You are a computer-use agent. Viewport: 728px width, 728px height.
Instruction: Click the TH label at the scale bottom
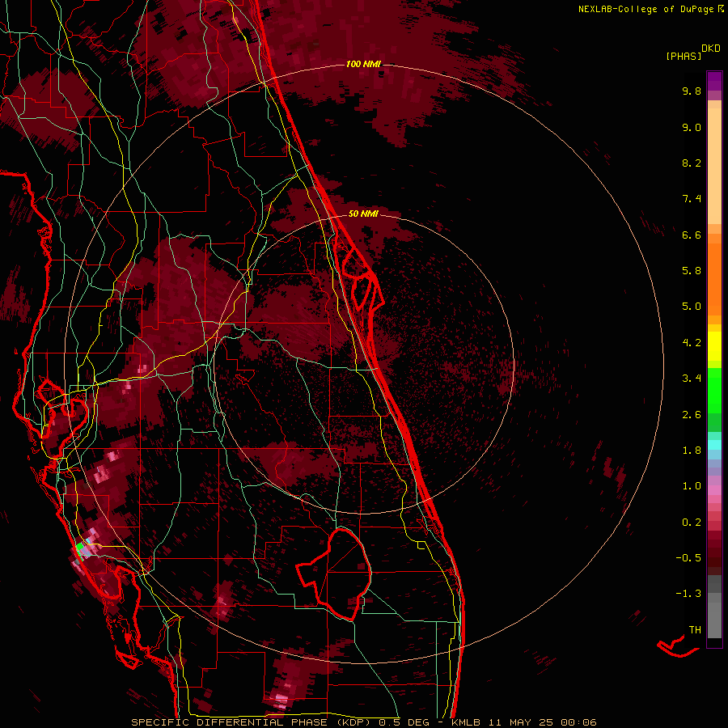pyautogui.click(x=695, y=630)
